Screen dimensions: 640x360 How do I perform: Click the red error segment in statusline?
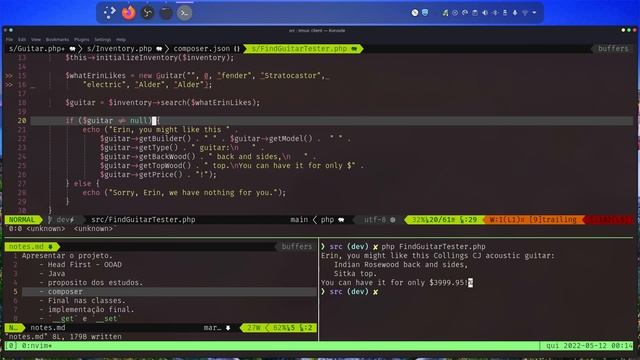pyautogui.click(x=609, y=220)
